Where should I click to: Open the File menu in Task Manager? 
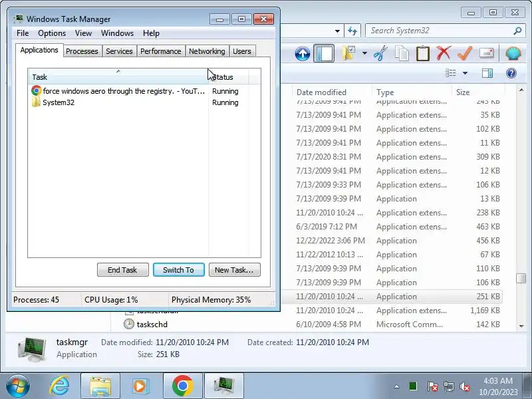click(x=23, y=33)
